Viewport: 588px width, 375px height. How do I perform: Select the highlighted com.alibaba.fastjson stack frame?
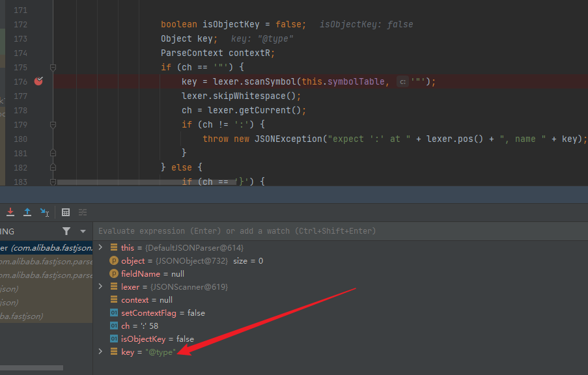coord(46,248)
